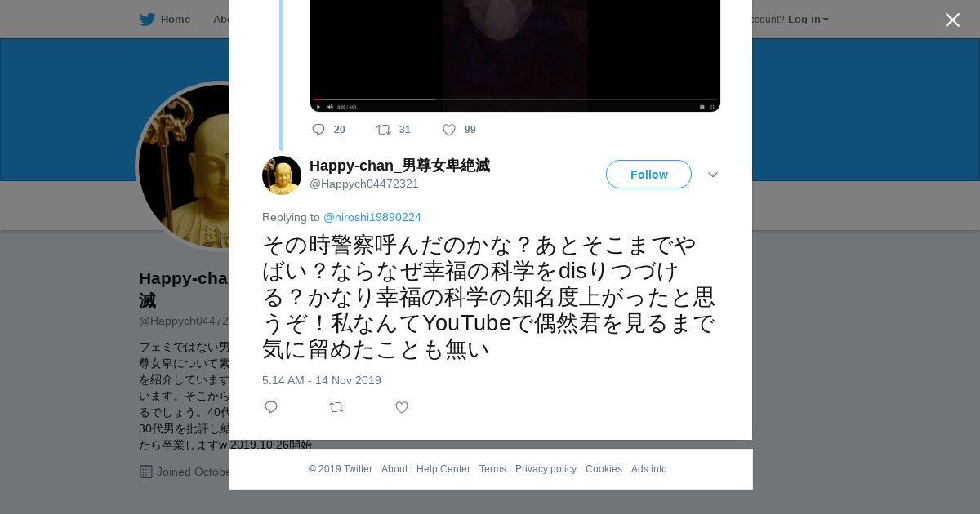Mute the embedded video with the volume icon
The height and width of the screenshot is (514, 980).
330,106
